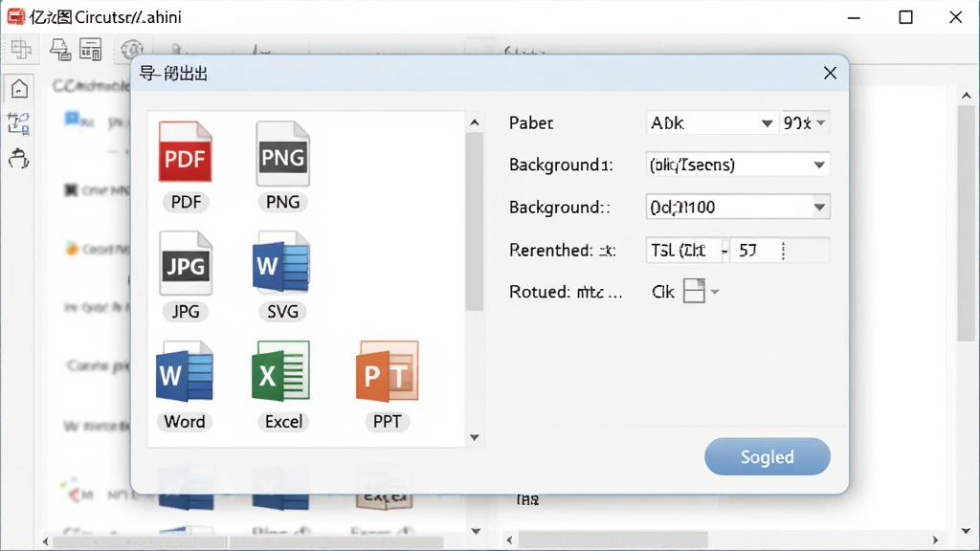
Task: Open the small 90x dropdown beside Paber
Action: (x=805, y=123)
